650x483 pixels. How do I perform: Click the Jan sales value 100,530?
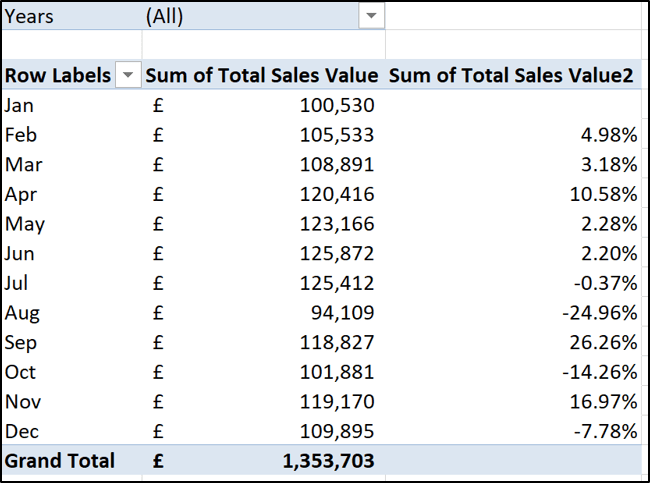pos(336,104)
